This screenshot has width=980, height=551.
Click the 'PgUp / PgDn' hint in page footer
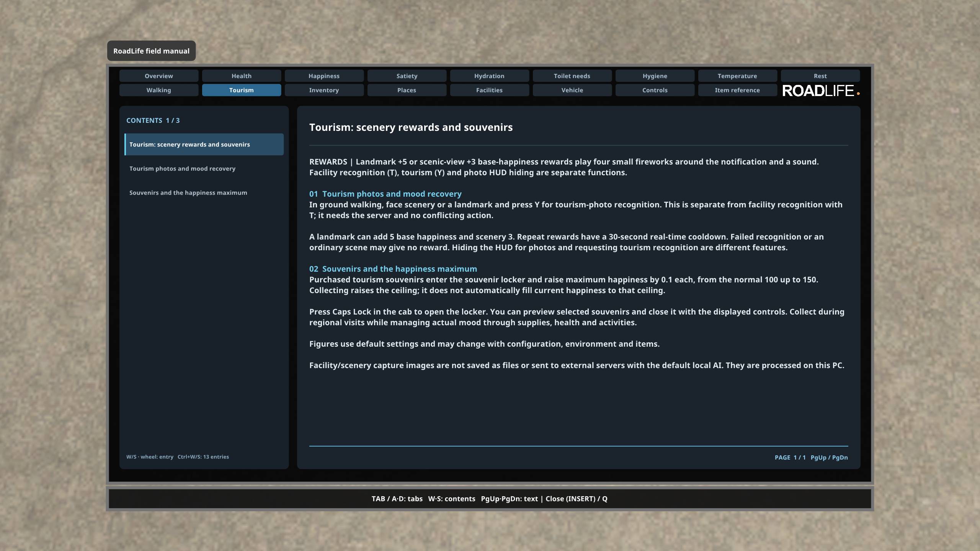(829, 457)
